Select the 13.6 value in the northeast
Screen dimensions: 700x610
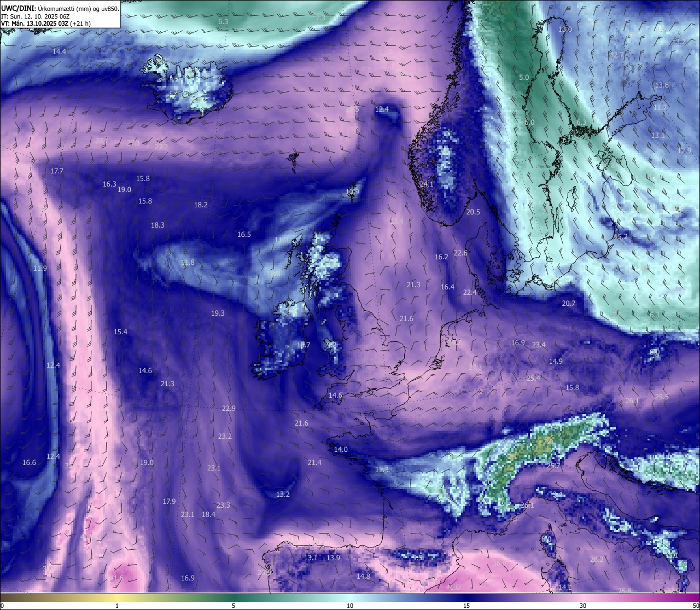point(662,85)
